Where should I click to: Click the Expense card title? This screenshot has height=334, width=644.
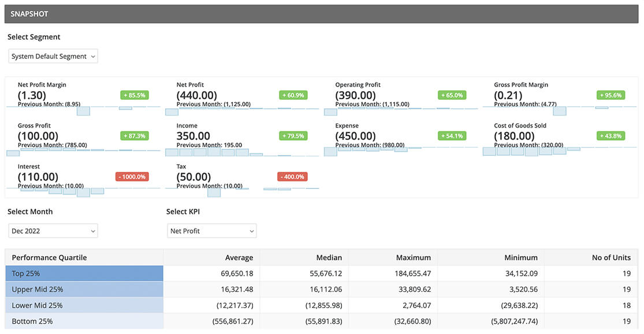point(347,126)
